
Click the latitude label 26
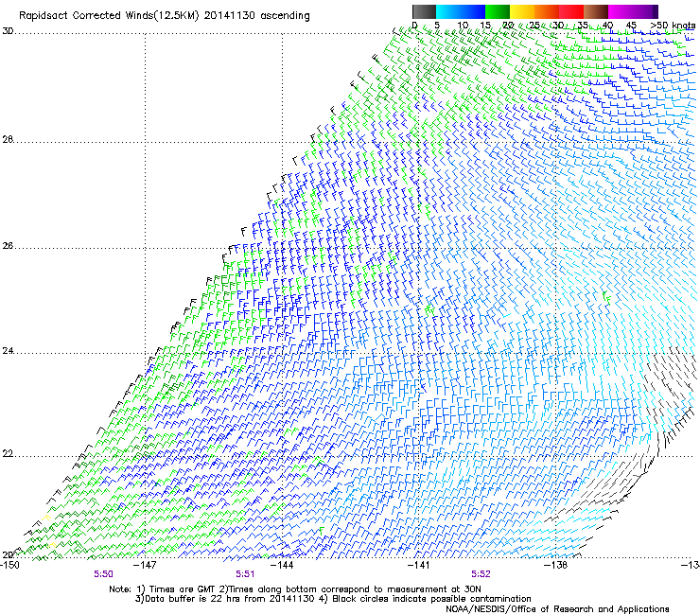[x=8, y=246]
